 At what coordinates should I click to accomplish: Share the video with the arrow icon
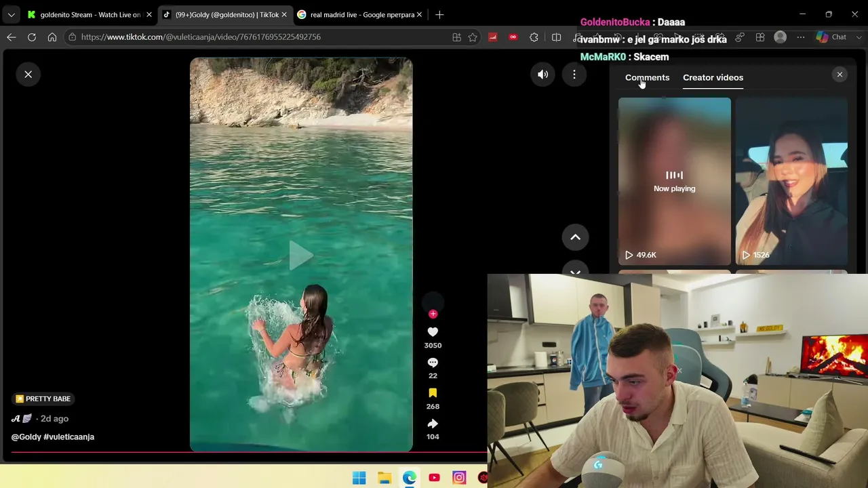433,424
